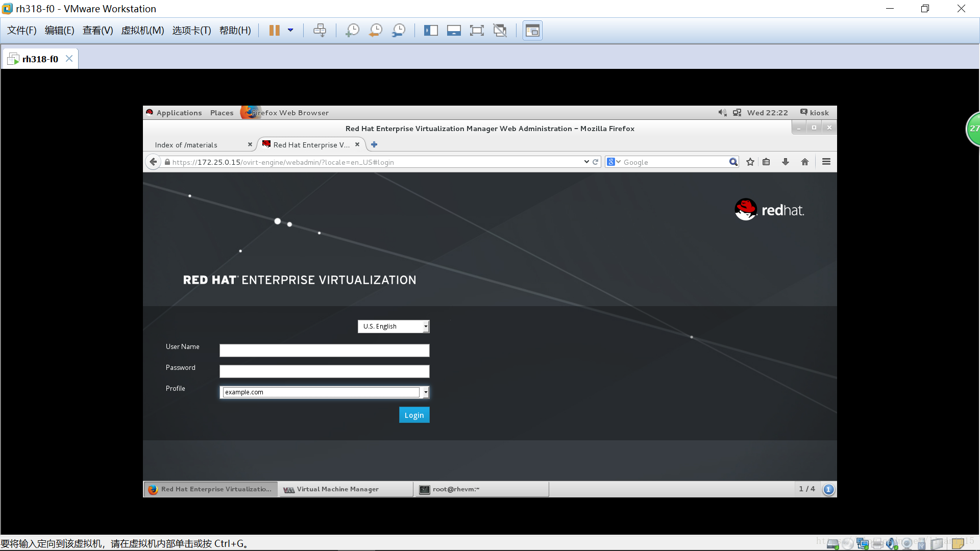Open the U.S. English language dropdown
The width and height of the screenshot is (980, 551).
394,327
